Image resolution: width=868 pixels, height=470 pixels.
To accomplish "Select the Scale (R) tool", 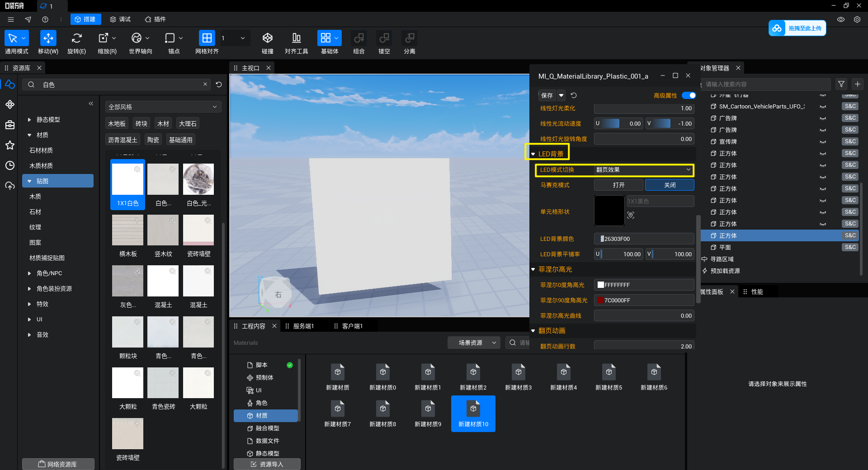I will [x=104, y=38].
